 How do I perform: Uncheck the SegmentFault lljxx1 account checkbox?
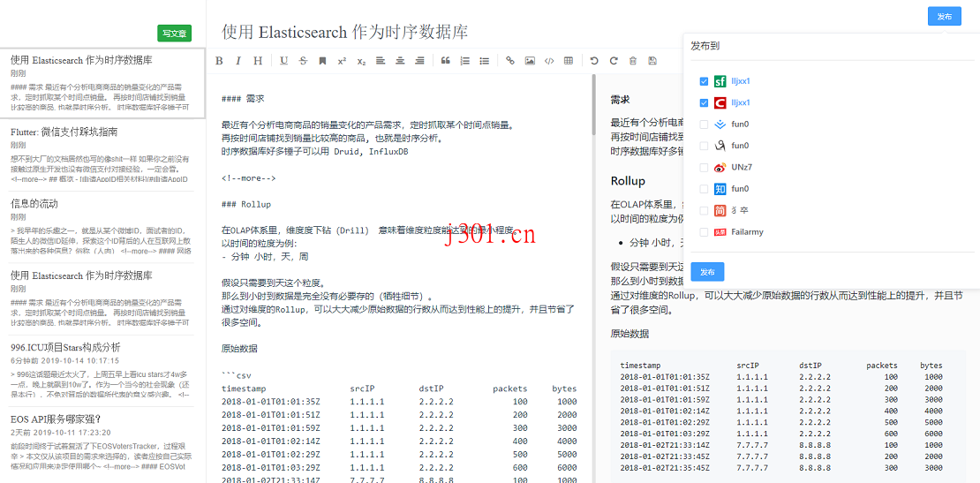pos(704,81)
